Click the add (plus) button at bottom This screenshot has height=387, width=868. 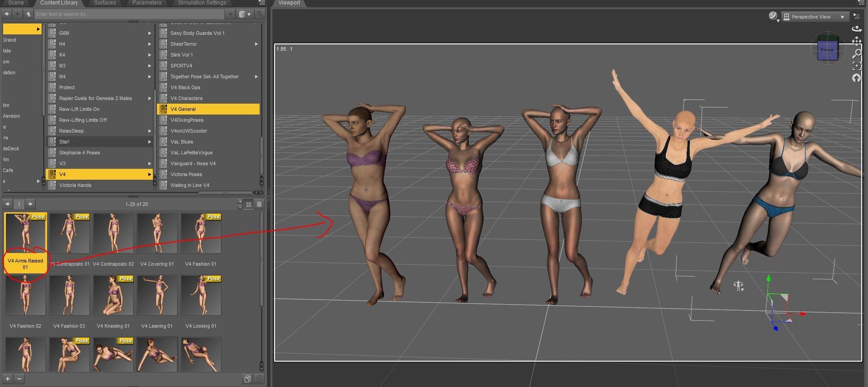pyautogui.click(x=8, y=379)
